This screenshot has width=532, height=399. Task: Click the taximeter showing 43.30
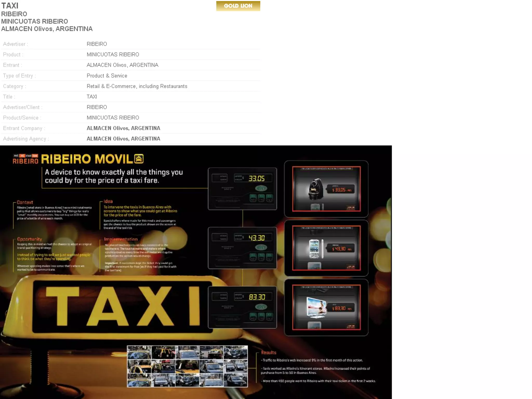242,248
